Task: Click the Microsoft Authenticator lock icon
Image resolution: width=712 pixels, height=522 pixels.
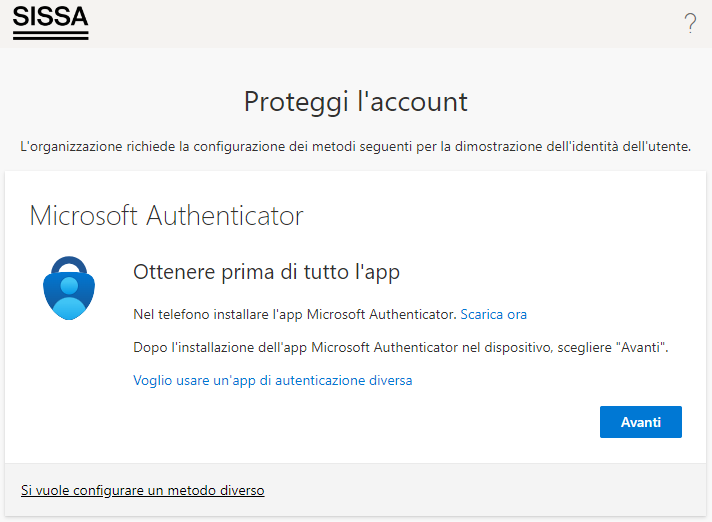Action: (x=69, y=288)
